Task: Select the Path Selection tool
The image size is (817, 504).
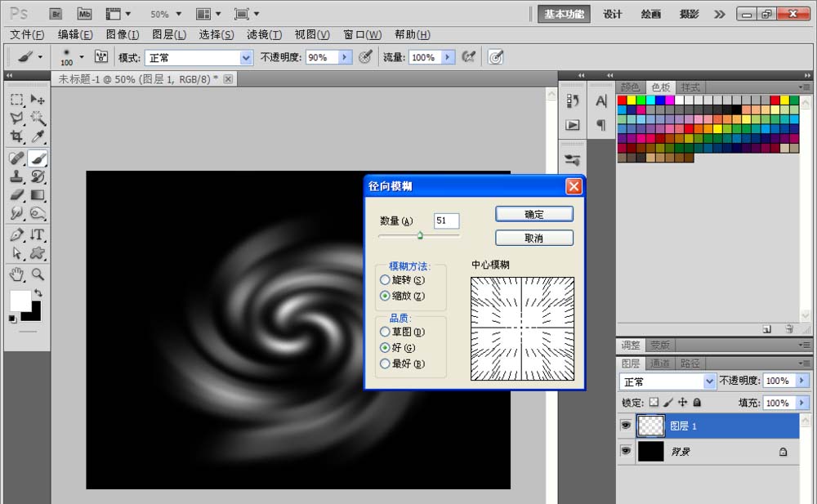Action: coord(16,253)
